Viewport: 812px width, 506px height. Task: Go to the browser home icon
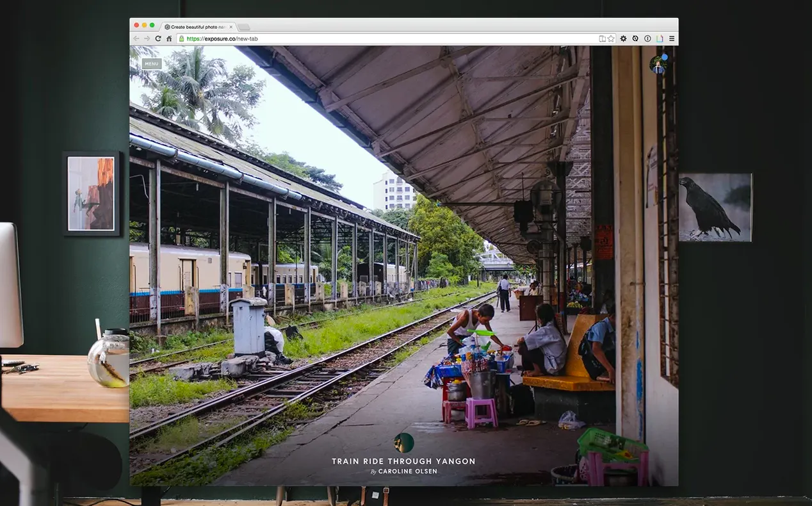pos(169,38)
